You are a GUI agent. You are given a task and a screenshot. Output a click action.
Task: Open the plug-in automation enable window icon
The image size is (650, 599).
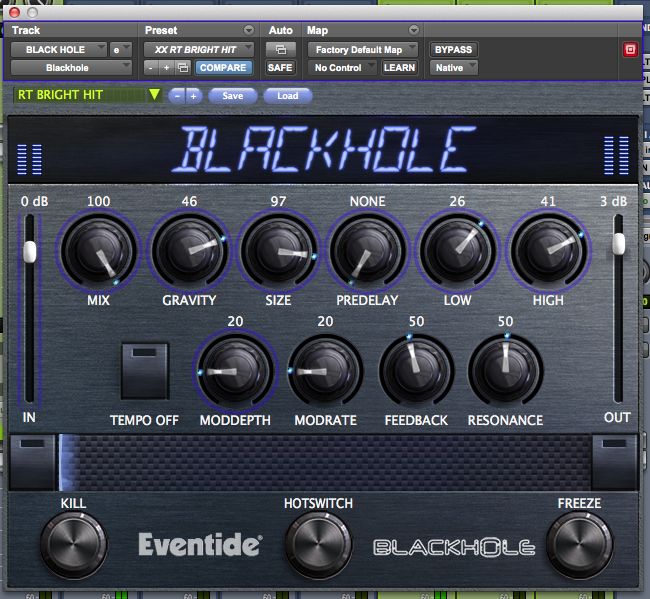(281, 50)
